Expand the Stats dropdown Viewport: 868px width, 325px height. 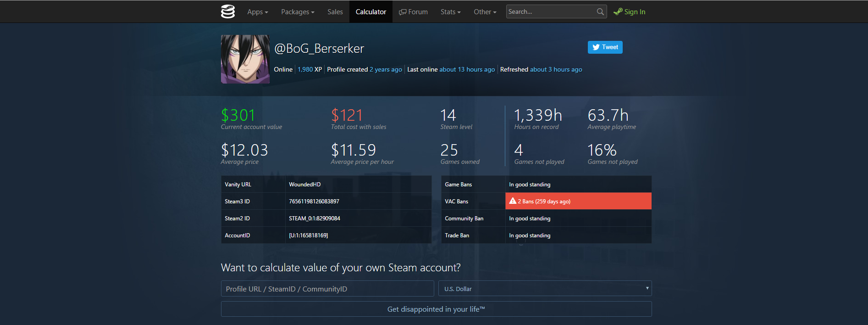pyautogui.click(x=450, y=12)
